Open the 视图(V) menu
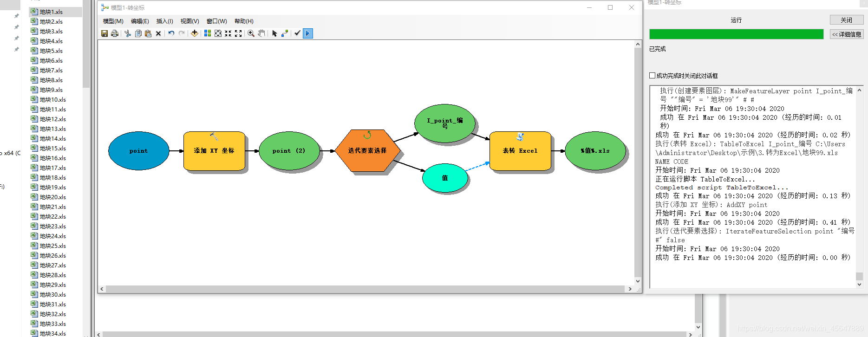The height and width of the screenshot is (337, 868). pos(190,21)
